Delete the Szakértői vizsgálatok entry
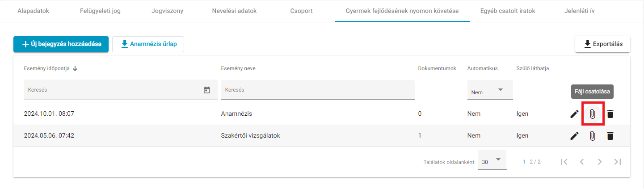 610,136
